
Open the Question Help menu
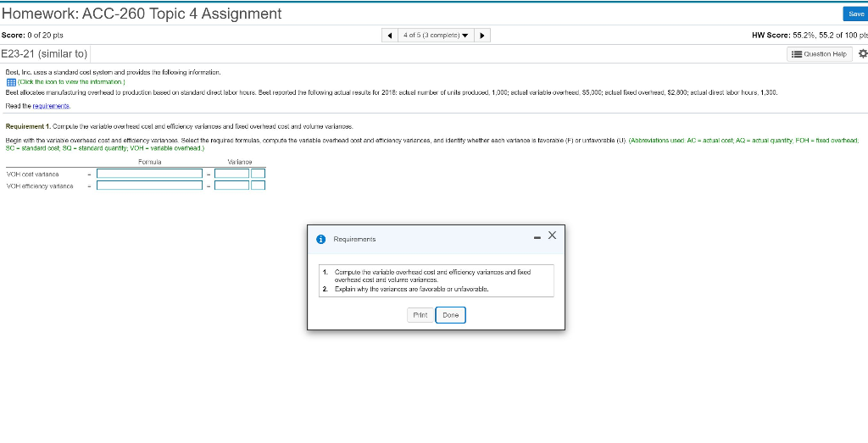pyautogui.click(x=820, y=54)
